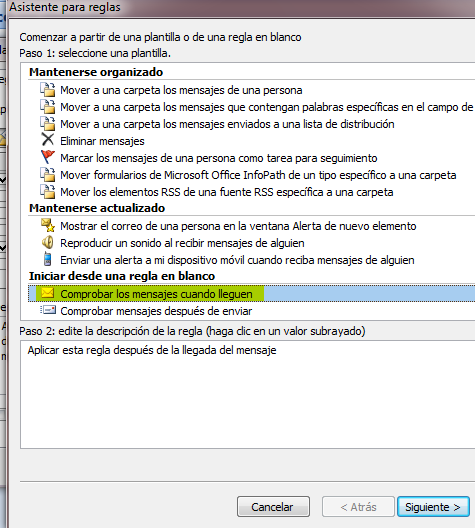Click folder icon beside 'mensajes de una persona'

(47, 90)
